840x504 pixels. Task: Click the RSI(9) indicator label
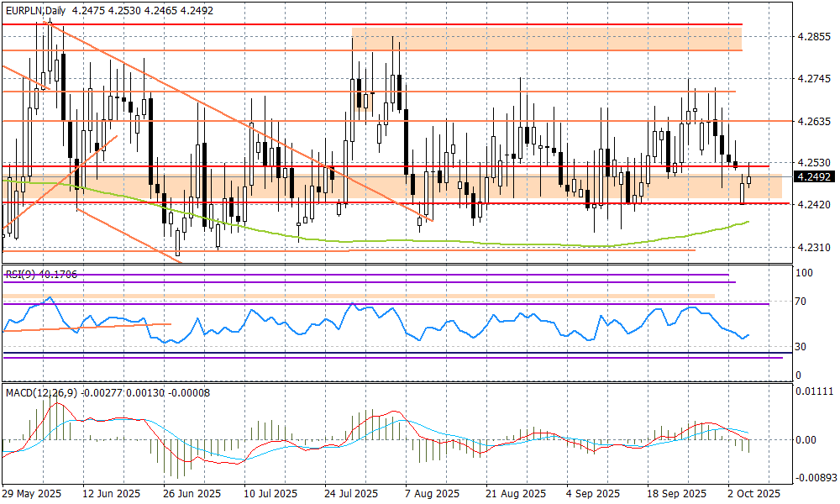(34, 272)
